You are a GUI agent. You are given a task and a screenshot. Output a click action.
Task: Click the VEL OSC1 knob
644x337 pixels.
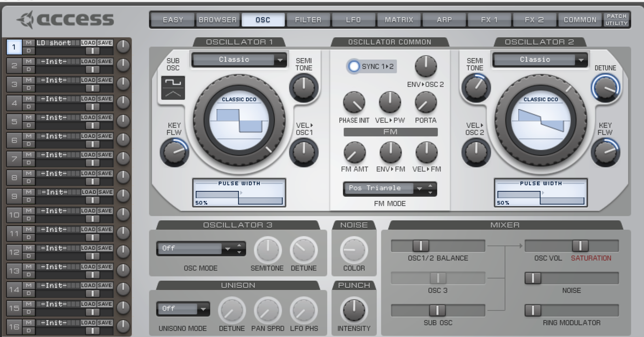click(x=304, y=152)
